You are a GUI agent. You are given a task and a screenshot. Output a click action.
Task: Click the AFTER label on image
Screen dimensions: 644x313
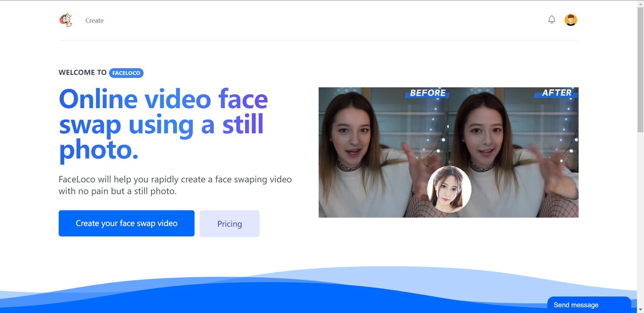tap(556, 93)
